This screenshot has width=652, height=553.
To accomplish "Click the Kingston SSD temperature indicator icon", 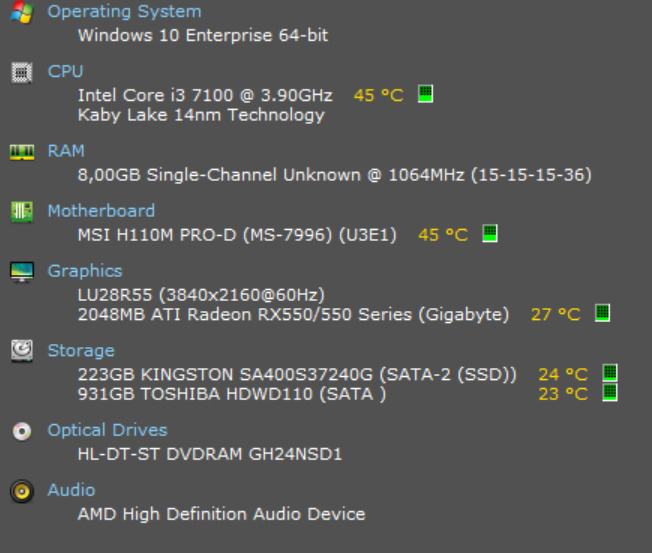I will pyautogui.click(x=609, y=373).
